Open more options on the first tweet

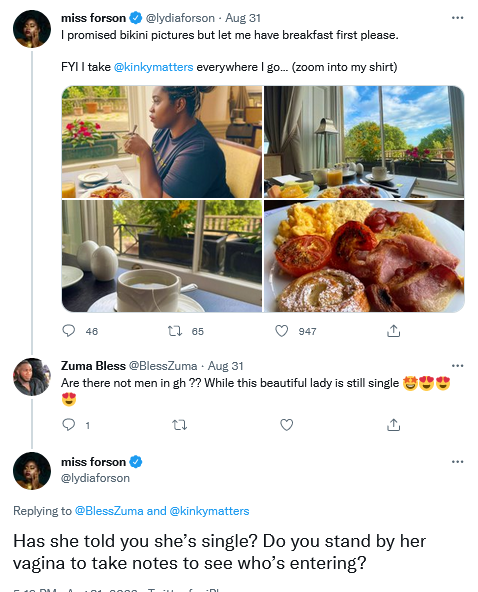(457, 18)
